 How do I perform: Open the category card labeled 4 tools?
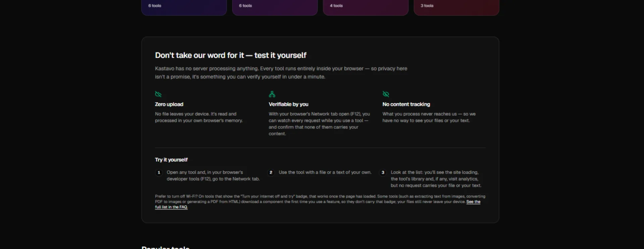click(366, 7)
